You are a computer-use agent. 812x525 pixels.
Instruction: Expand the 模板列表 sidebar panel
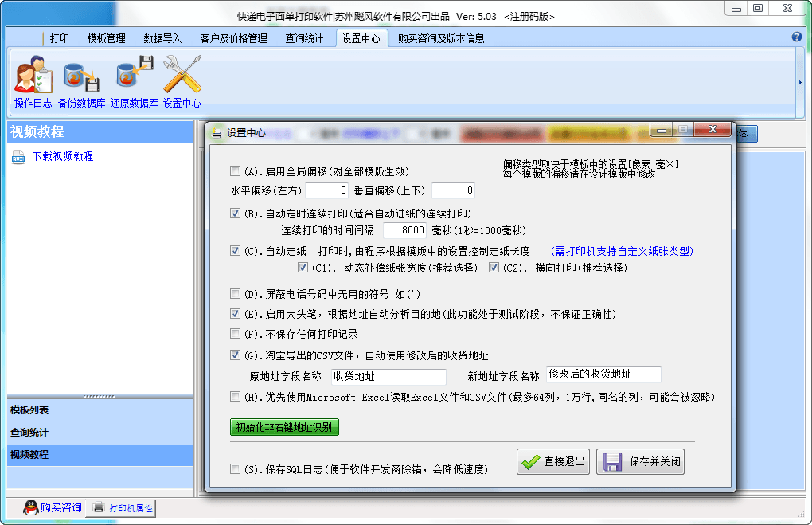[x=96, y=411]
